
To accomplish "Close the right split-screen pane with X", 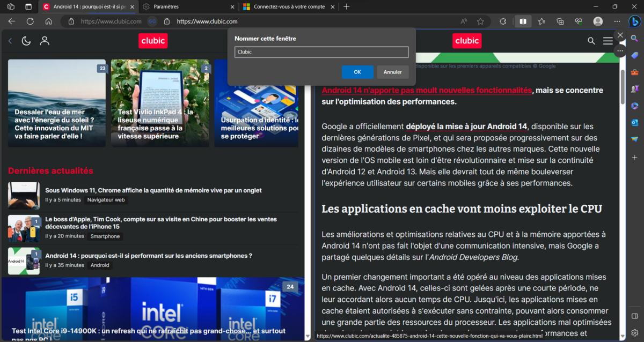I will pos(620,35).
